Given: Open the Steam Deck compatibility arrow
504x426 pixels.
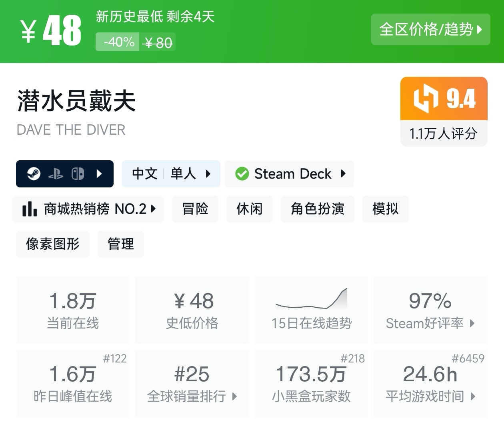Looking at the screenshot, I should 343,174.
